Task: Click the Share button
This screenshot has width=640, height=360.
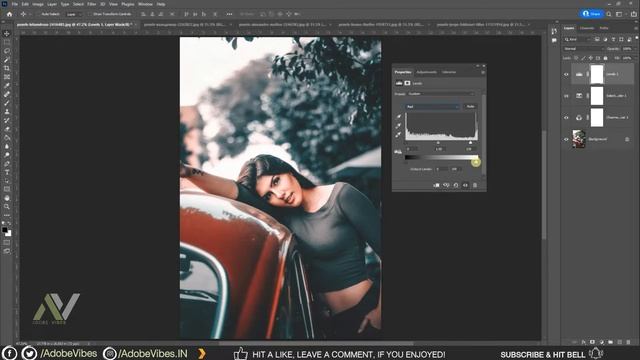Action: coord(592,14)
